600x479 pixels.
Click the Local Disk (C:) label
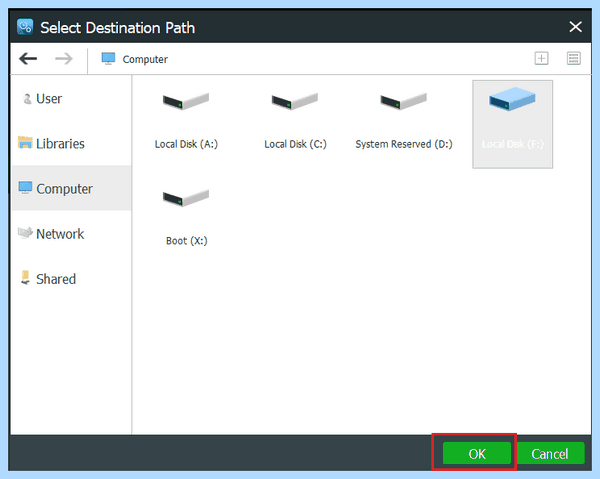click(x=295, y=144)
